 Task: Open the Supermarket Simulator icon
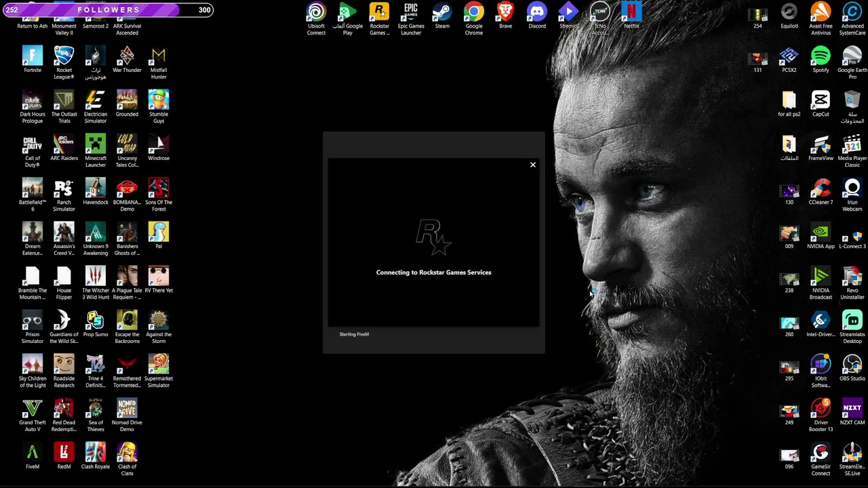159,371
